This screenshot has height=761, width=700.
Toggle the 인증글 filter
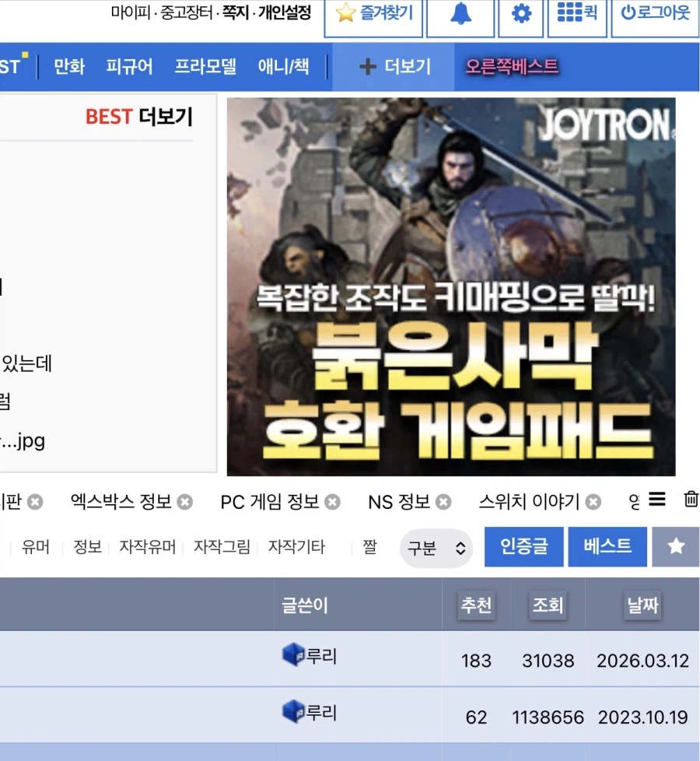point(524,548)
